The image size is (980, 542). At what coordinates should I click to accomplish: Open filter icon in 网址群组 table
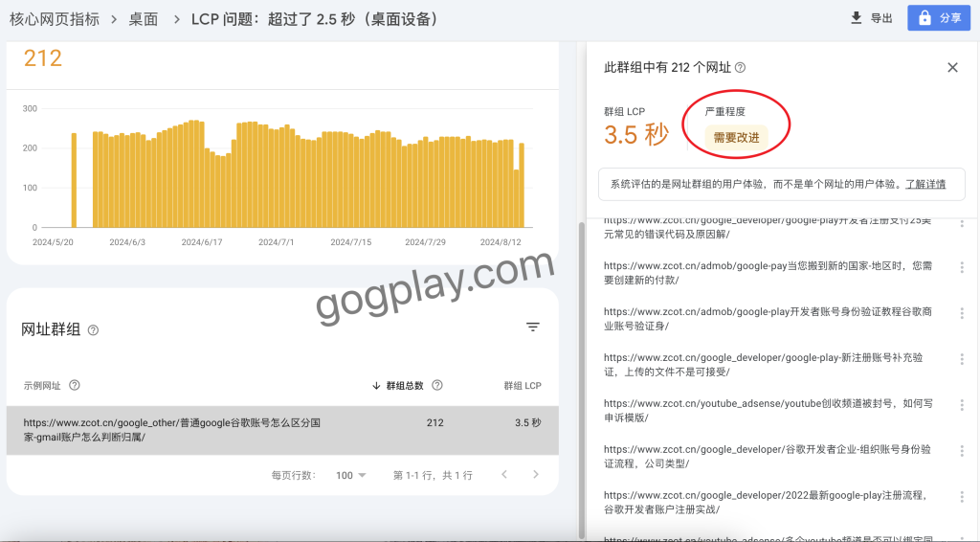click(x=532, y=327)
